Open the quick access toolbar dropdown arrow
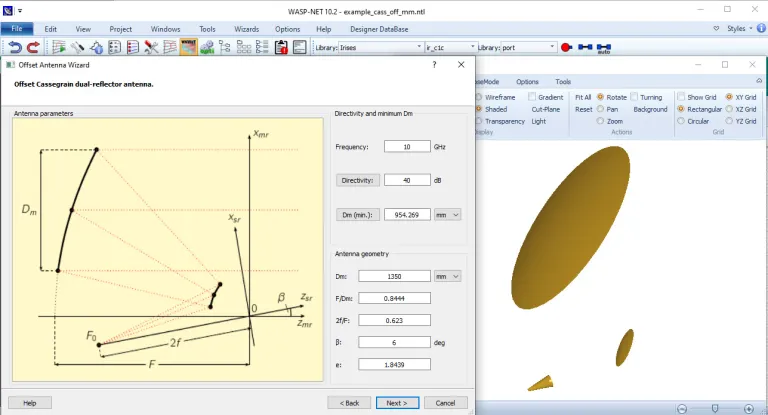 (x=20, y=10)
